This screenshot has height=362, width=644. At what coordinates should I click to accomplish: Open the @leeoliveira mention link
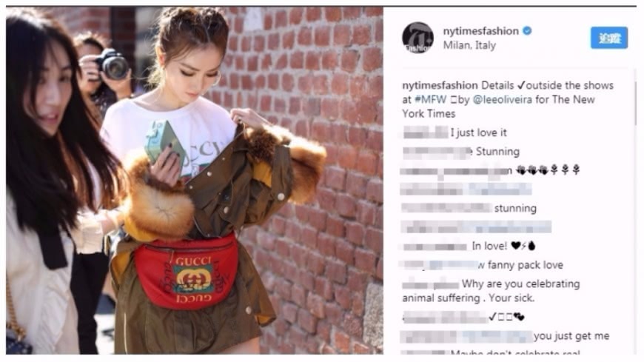tap(503, 99)
